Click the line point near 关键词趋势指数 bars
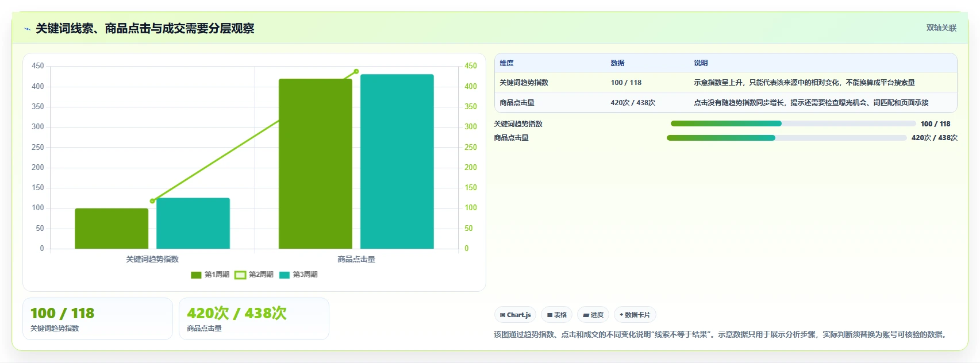The width and height of the screenshot is (980, 363). point(152,201)
